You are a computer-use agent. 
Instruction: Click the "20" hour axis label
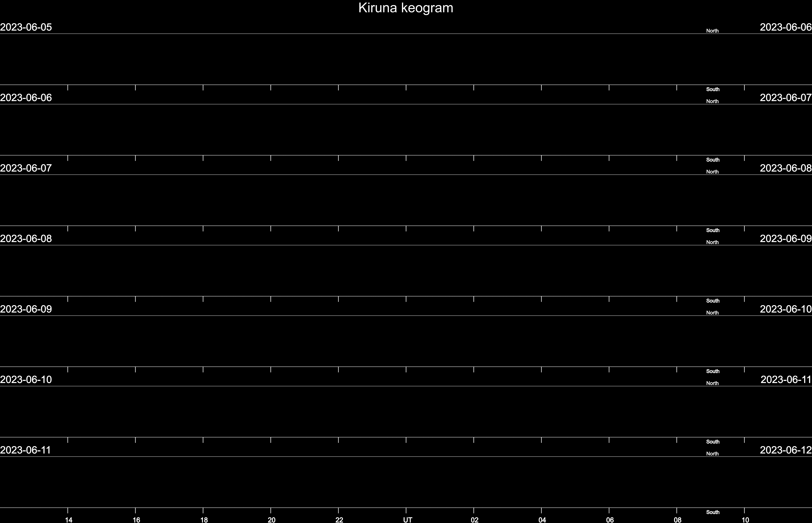click(x=271, y=520)
